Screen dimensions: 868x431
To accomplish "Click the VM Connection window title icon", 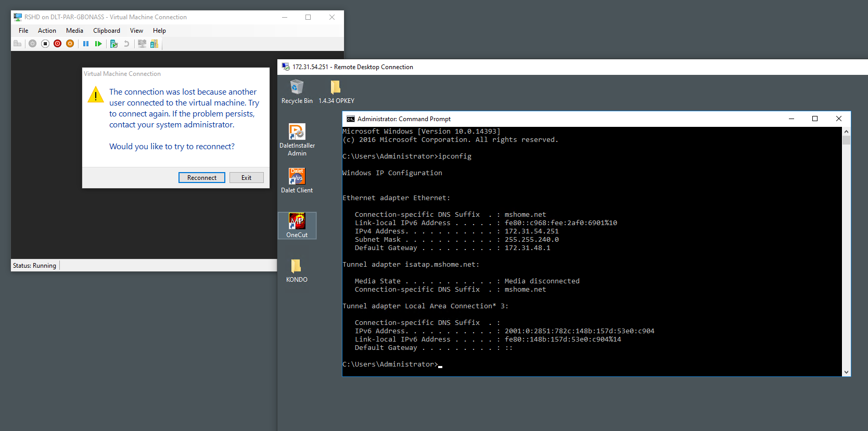I will tap(18, 17).
